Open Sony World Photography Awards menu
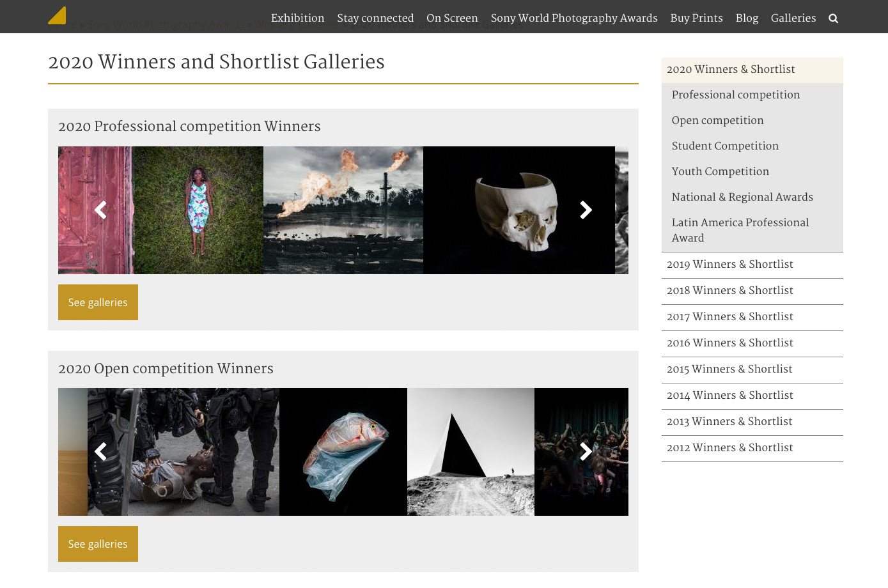This screenshot has height=588, width=888. (573, 19)
